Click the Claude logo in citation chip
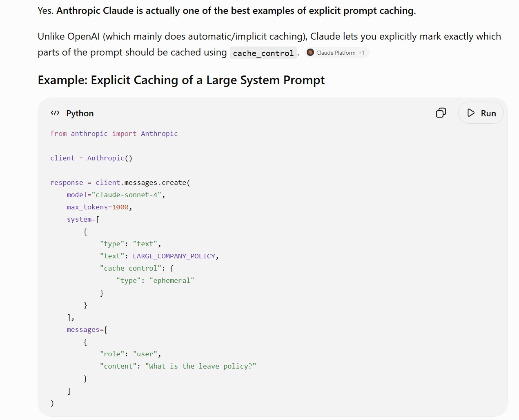The width and height of the screenshot is (519, 420). [310, 52]
